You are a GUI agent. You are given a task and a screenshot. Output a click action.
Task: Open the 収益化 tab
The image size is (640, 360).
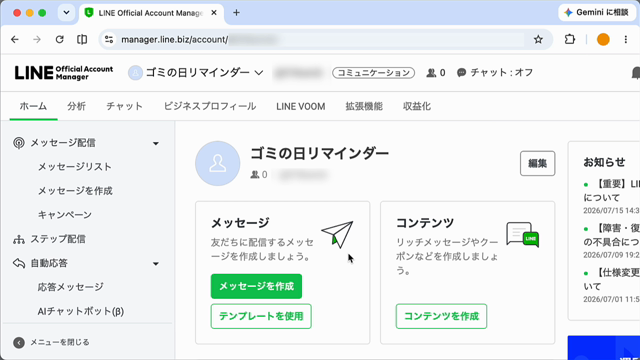tap(417, 107)
